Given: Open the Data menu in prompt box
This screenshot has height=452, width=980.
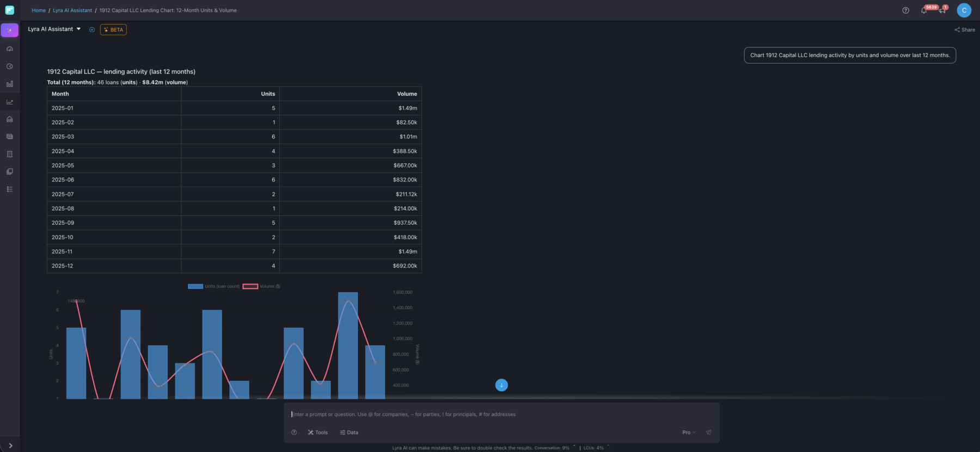Looking at the screenshot, I should pyautogui.click(x=349, y=432).
